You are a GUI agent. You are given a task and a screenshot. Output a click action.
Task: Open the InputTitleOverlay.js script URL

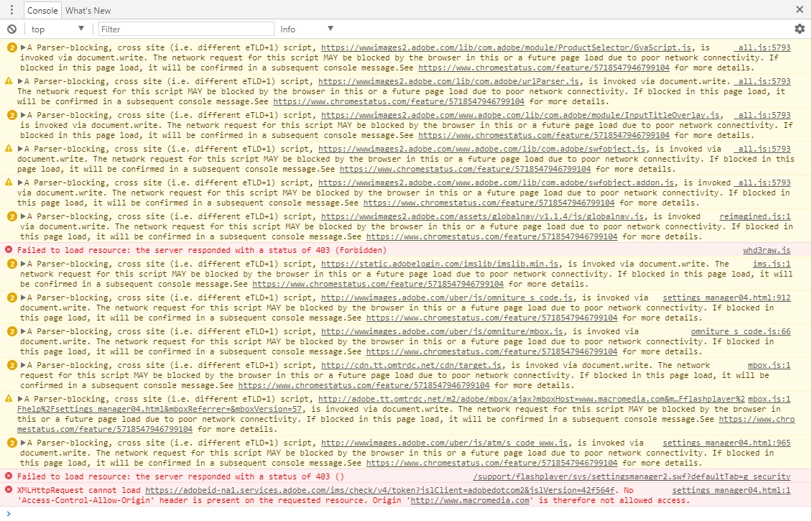tap(520, 115)
